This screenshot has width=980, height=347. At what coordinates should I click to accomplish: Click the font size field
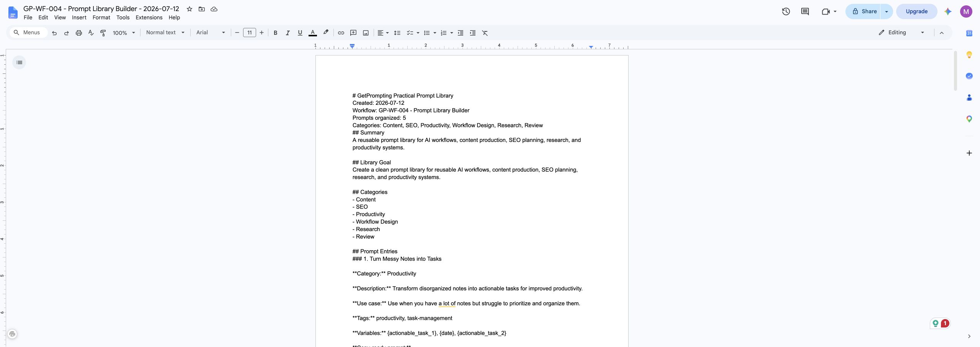tap(250, 33)
